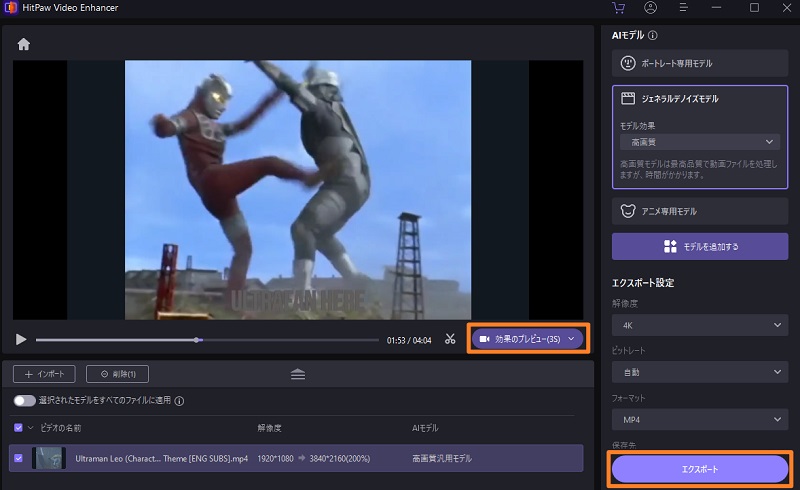Click the anime model bear icon
This screenshot has height=490, width=800.
pos(628,211)
